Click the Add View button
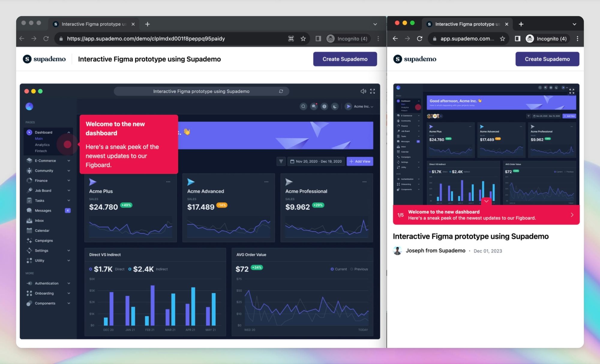Image resolution: width=600 pixels, height=364 pixels. coord(360,161)
